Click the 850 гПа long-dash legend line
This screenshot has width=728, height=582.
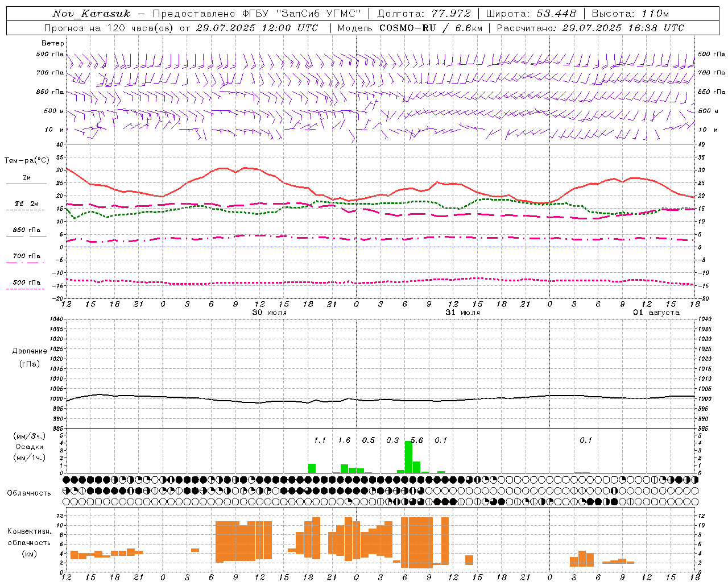pos(26,236)
